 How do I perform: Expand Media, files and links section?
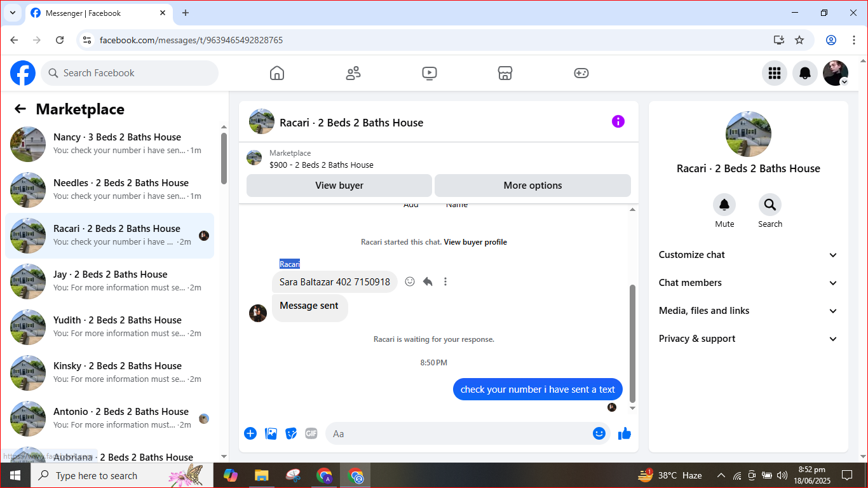click(749, 311)
